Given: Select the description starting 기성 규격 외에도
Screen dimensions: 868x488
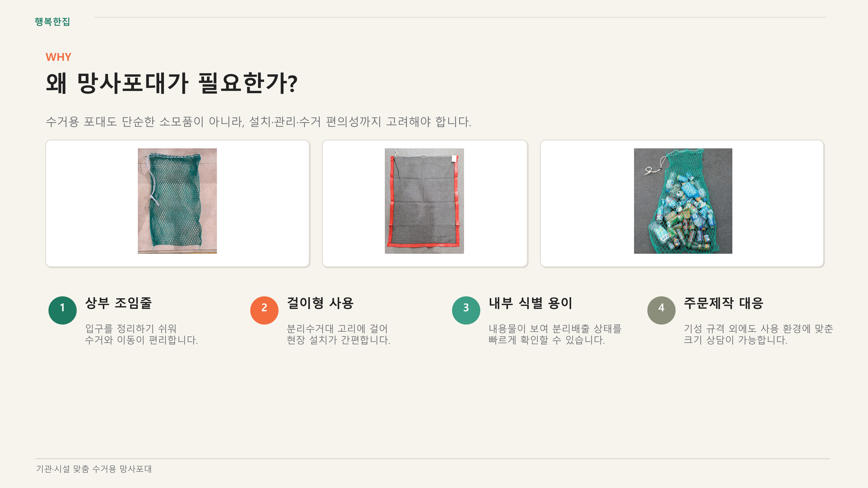Looking at the screenshot, I should (x=758, y=334).
